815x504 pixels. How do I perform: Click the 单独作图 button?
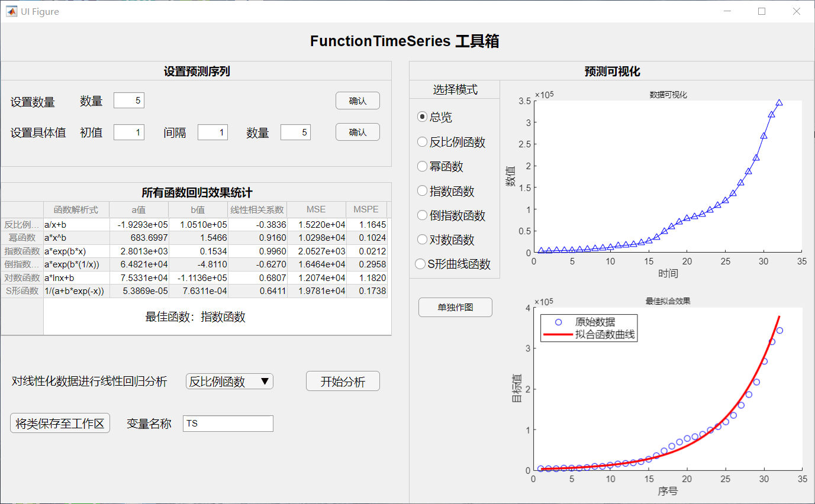[x=455, y=307]
